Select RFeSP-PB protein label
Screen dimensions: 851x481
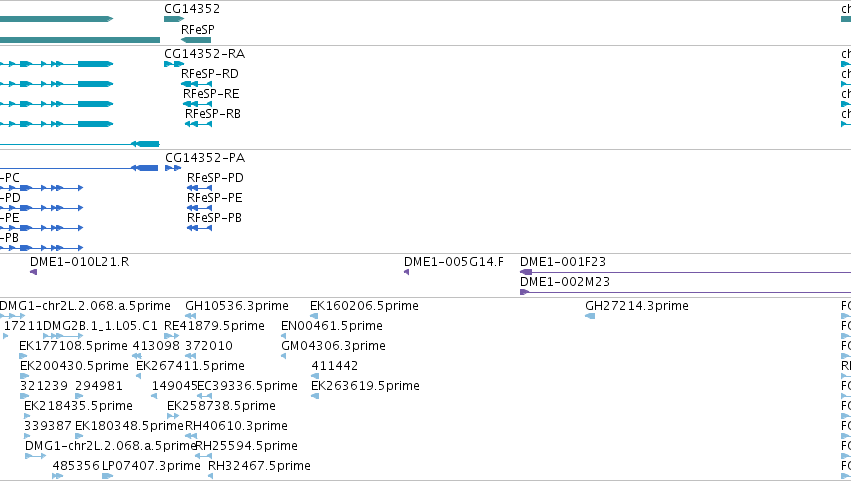(x=214, y=218)
